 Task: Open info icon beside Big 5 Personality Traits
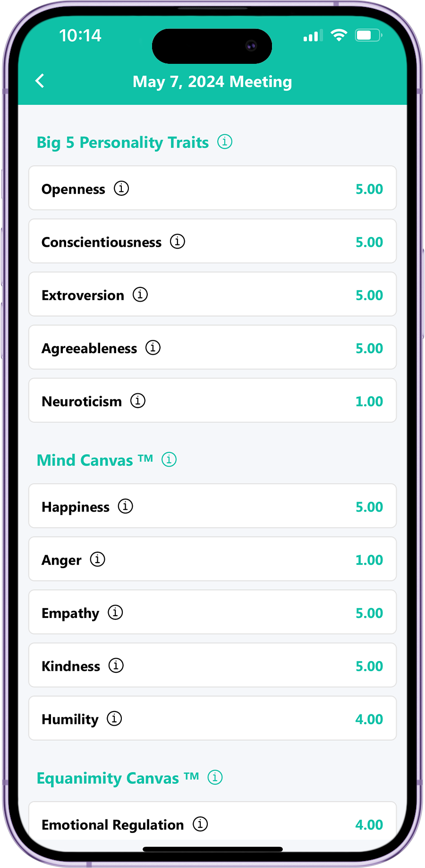click(x=225, y=141)
